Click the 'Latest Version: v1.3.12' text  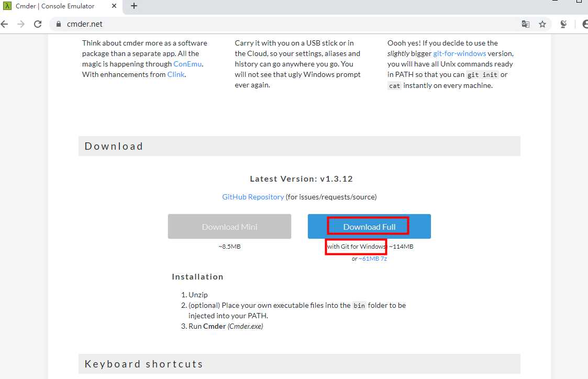click(301, 179)
